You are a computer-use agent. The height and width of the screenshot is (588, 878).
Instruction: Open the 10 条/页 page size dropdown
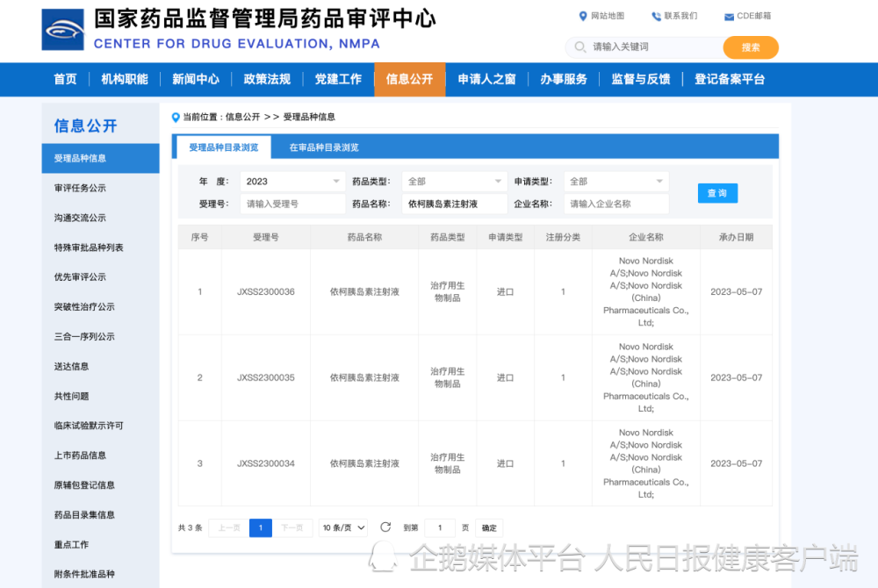343,527
